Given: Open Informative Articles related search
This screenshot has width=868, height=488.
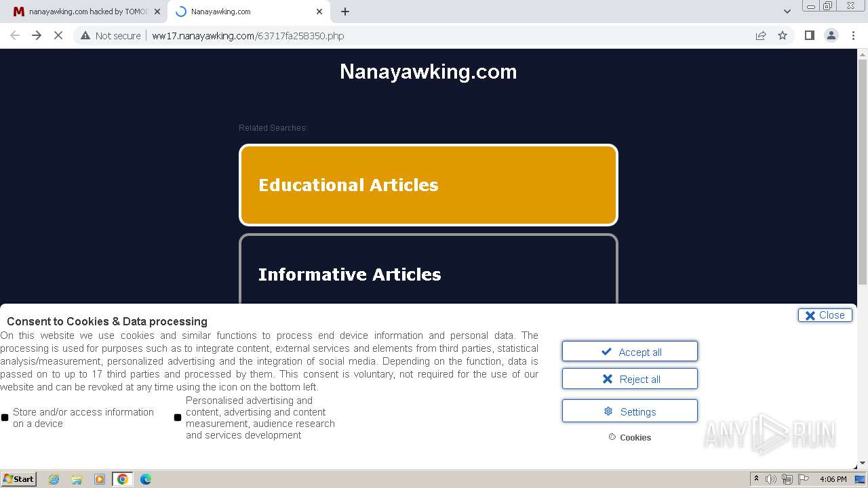Looking at the screenshot, I should (429, 270).
